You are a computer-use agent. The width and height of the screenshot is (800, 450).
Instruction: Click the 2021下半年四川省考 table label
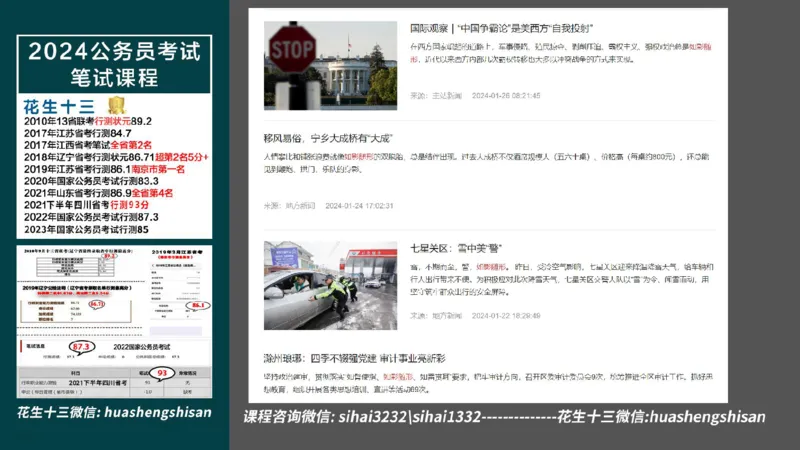tap(97, 383)
